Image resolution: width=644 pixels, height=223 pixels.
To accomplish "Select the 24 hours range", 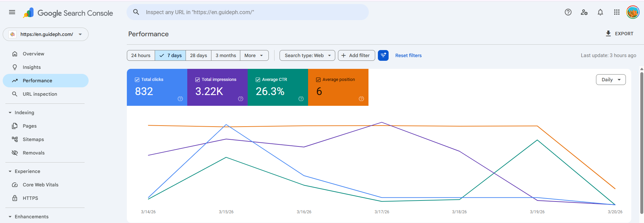I will [141, 55].
